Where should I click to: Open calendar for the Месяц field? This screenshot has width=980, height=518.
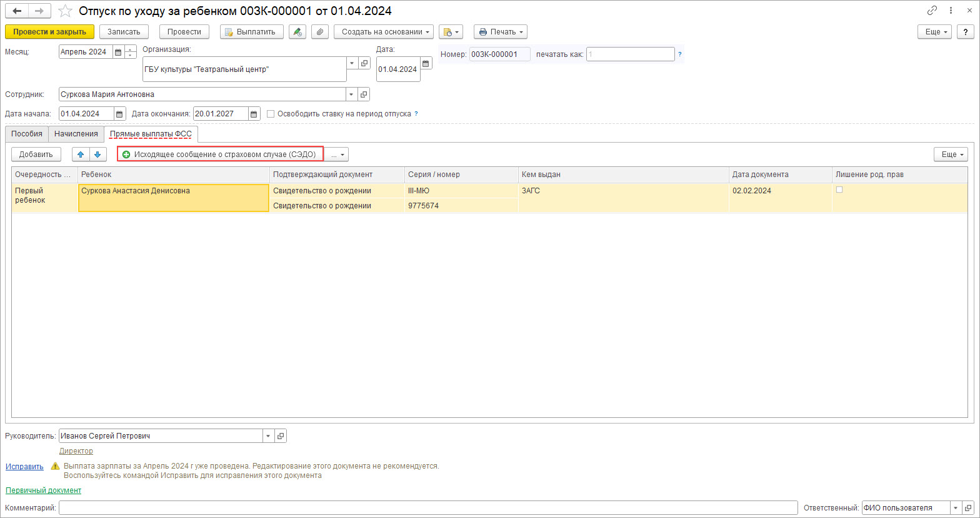118,52
